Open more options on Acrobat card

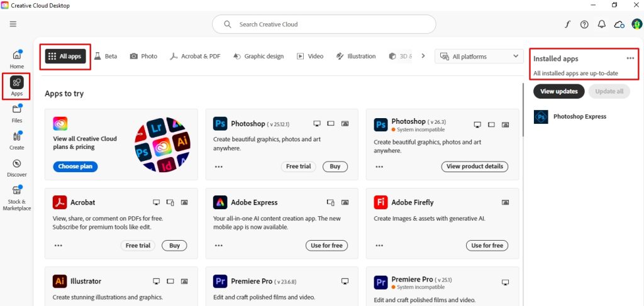click(x=58, y=245)
